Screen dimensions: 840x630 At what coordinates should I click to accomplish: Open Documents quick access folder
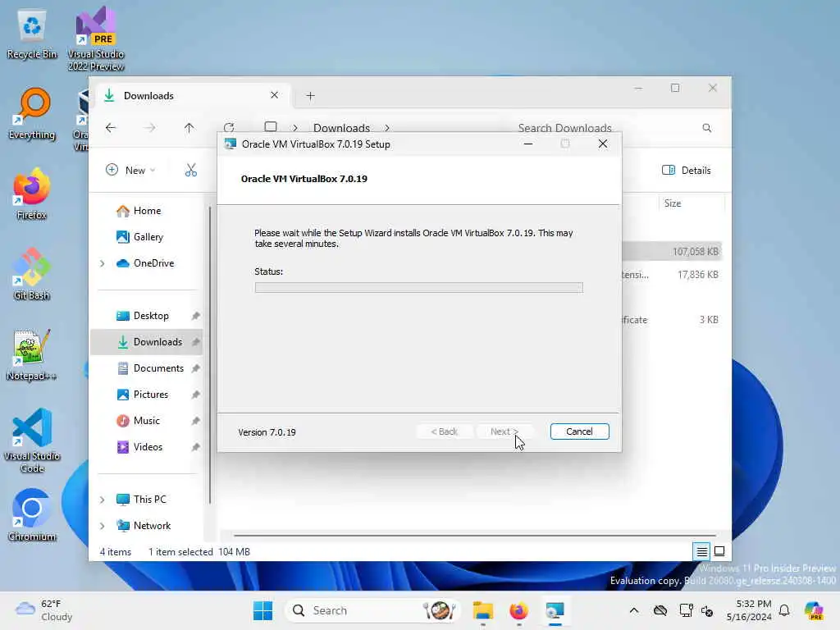click(158, 368)
